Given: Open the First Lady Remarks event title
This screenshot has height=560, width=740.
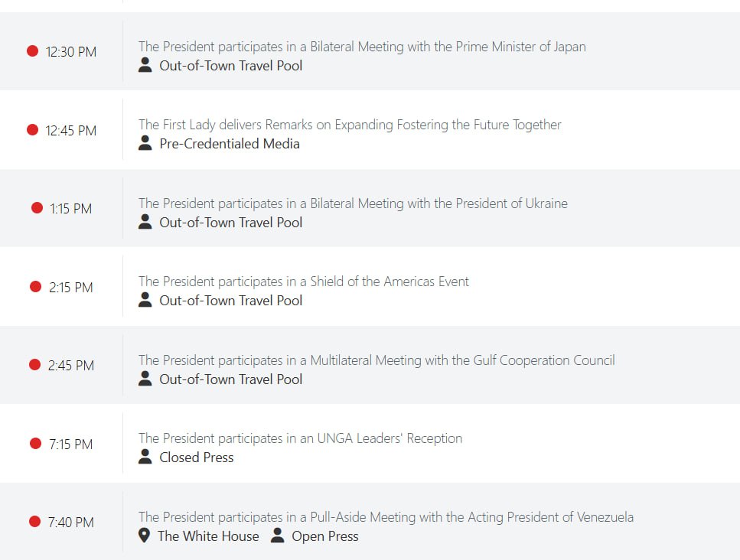Looking at the screenshot, I should (350, 125).
